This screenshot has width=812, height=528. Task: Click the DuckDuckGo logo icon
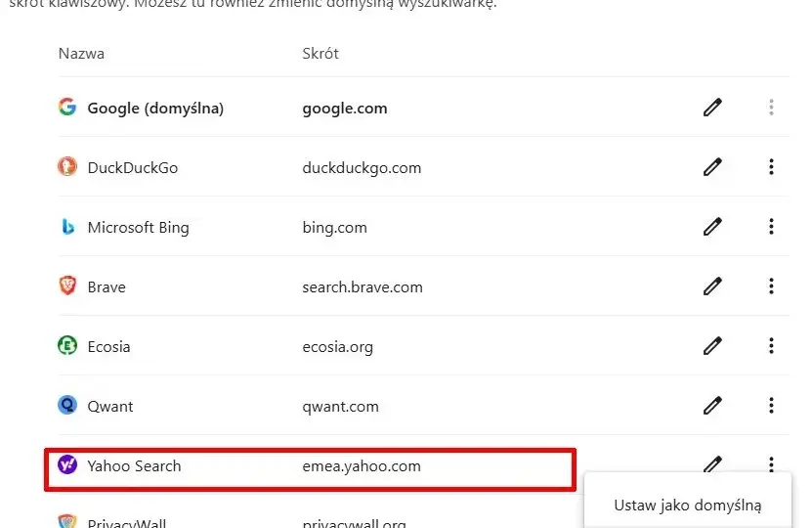tap(67, 167)
